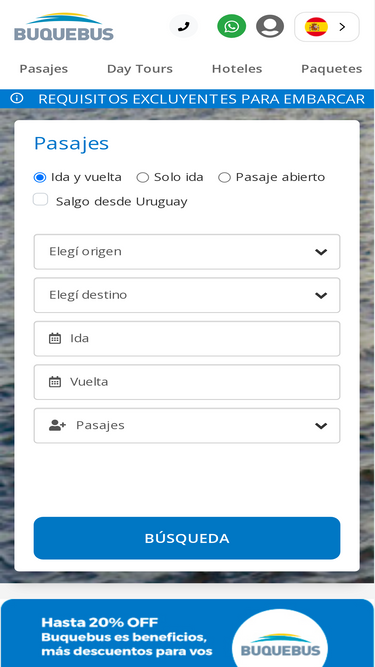Click the Buquebus logo in header

click(x=64, y=27)
